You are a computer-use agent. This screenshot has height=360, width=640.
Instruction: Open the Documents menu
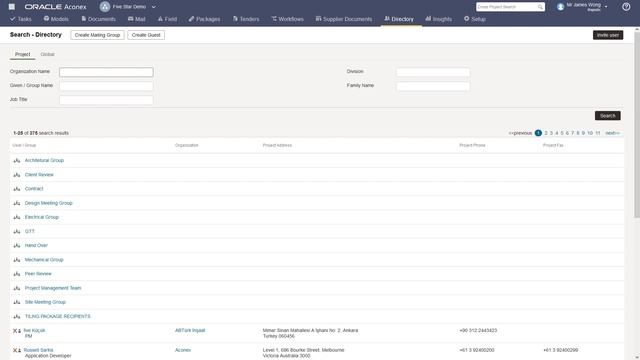98,19
